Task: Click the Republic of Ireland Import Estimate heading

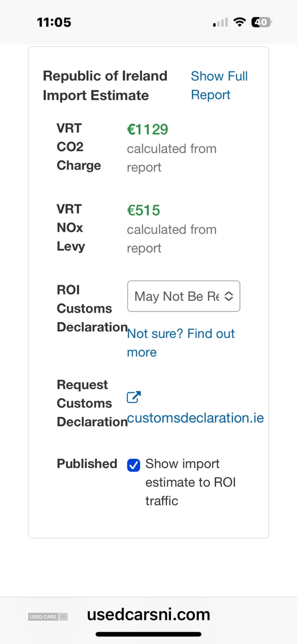Action: 105,85
